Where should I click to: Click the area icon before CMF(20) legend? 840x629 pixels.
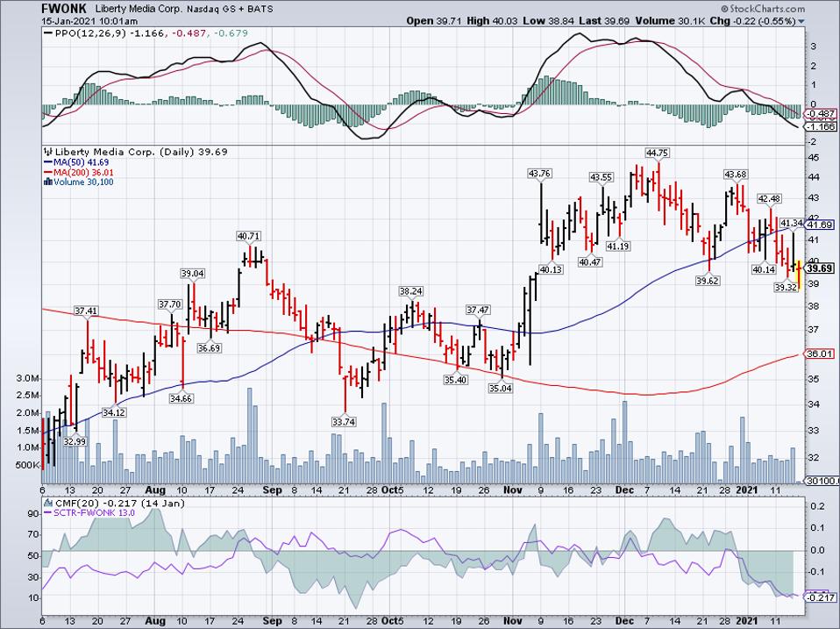coord(47,503)
